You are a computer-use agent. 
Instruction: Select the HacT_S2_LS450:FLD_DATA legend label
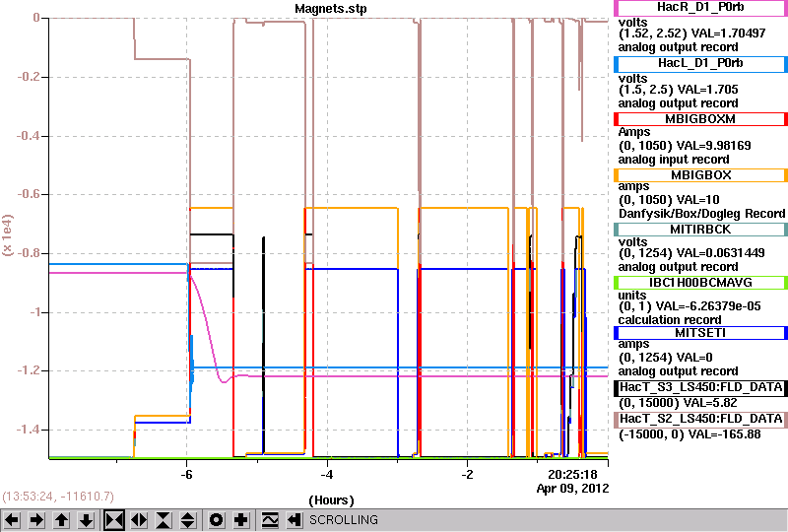click(x=700, y=420)
